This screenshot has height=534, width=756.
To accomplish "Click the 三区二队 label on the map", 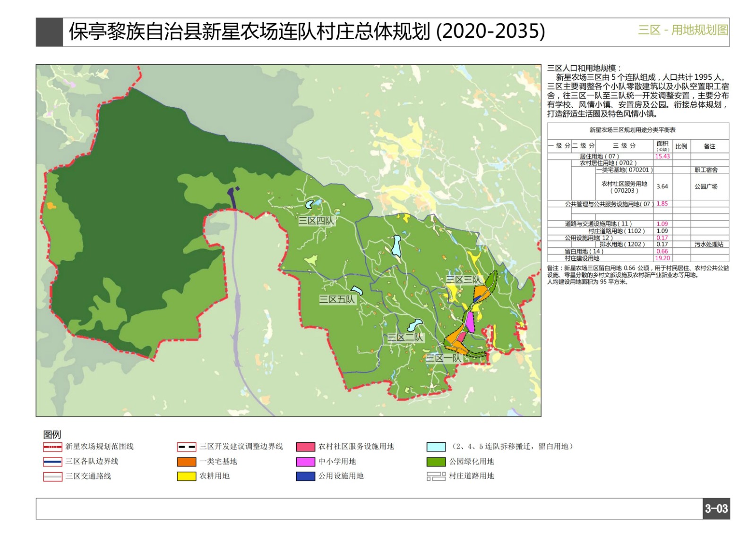I will point(405,337).
